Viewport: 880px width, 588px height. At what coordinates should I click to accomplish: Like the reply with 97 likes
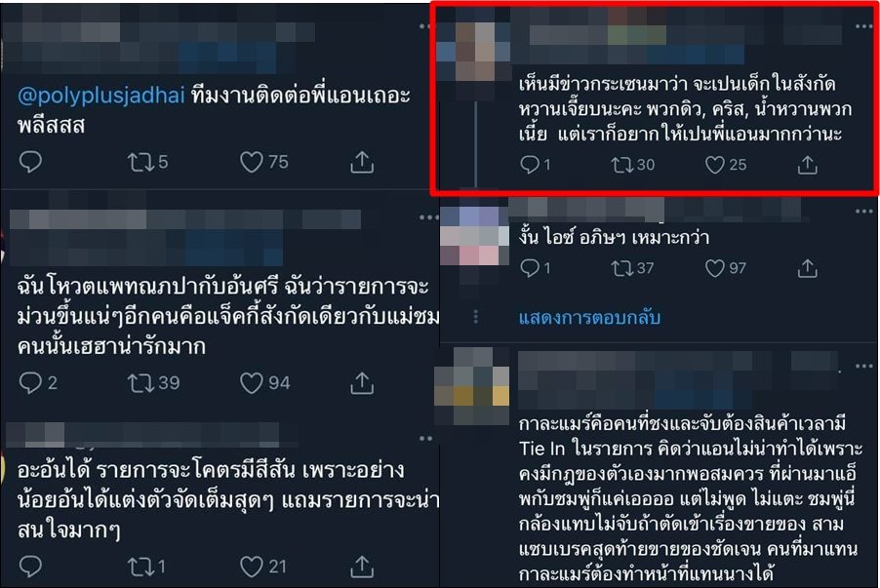pyautogui.click(x=714, y=268)
